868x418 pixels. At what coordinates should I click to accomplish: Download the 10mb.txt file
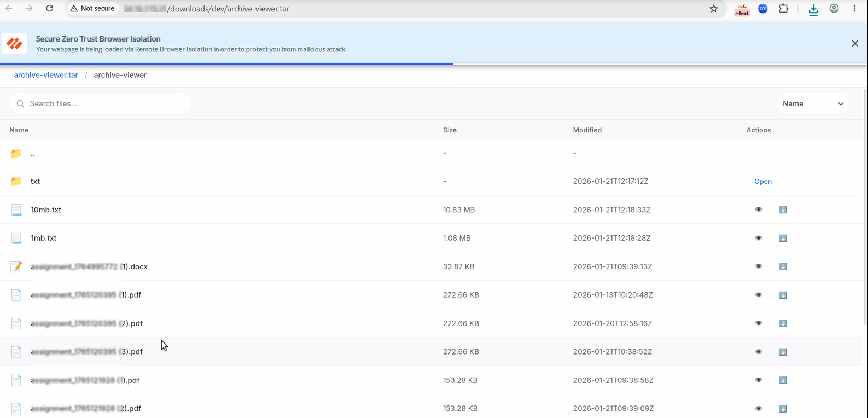(x=783, y=210)
